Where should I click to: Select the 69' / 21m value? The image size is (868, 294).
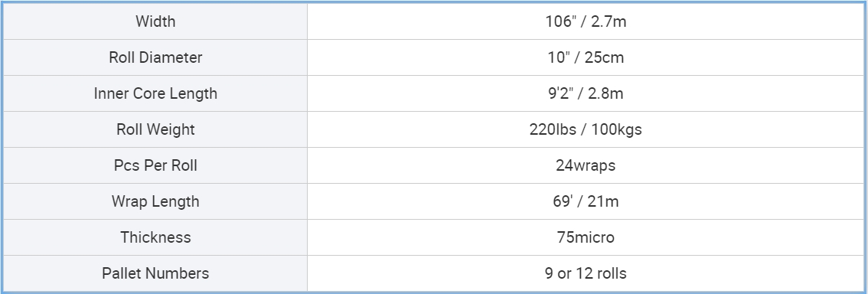click(x=586, y=201)
